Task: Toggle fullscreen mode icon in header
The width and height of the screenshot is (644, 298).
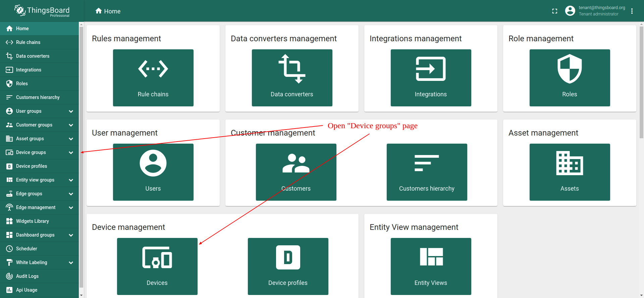Action: pos(555,11)
